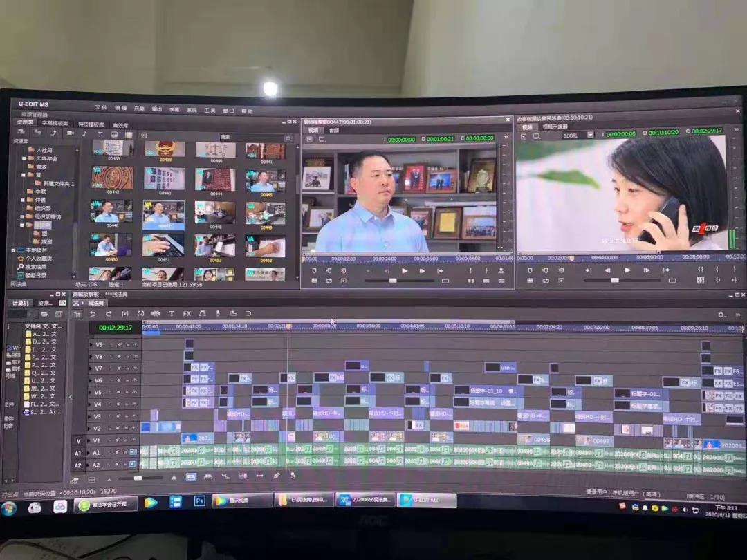The image size is (747, 560).
Task: Open the 100% zoom dropdown in program monitor
Action: pos(590,136)
